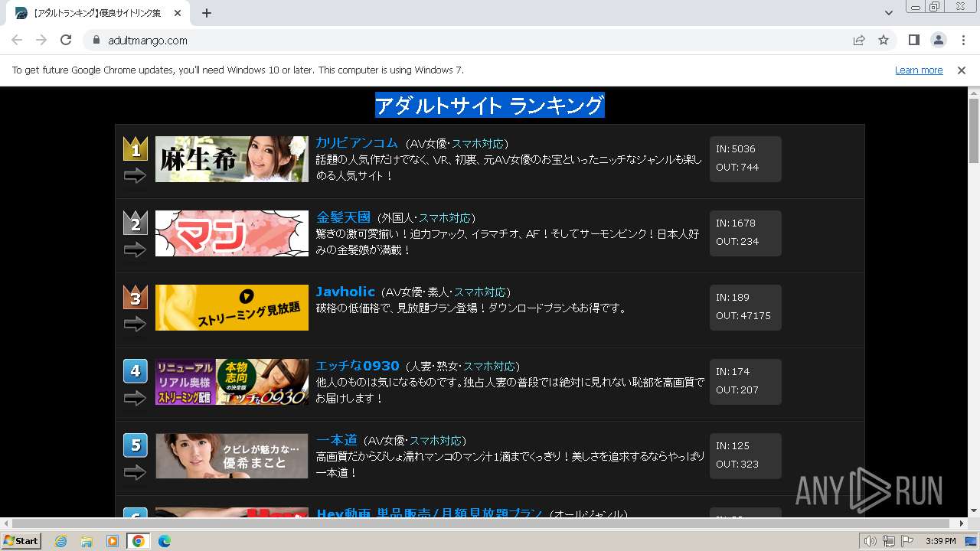This screenshot has width=980, height=551.
Task: Open the Javholic link
Action: click(345, 292)
